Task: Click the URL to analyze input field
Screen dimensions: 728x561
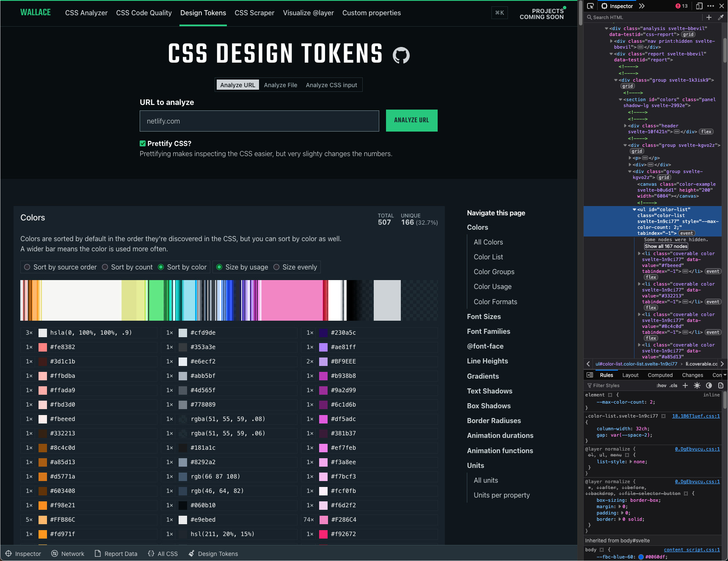Action: tap(259, 121)
